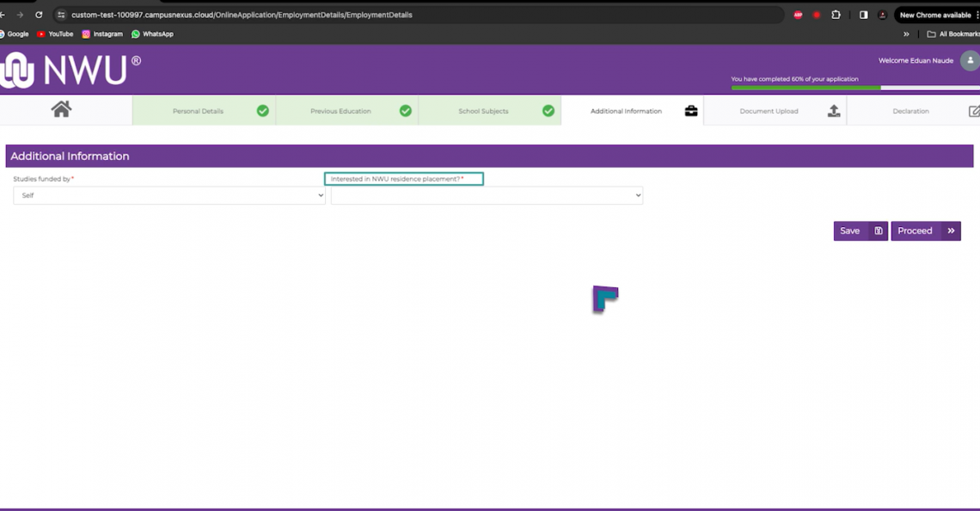Image resolution: width=980 pixels, height=511 pixels.
Task: Open the NWU residence placement dropdown
Action: coord(487,195)
